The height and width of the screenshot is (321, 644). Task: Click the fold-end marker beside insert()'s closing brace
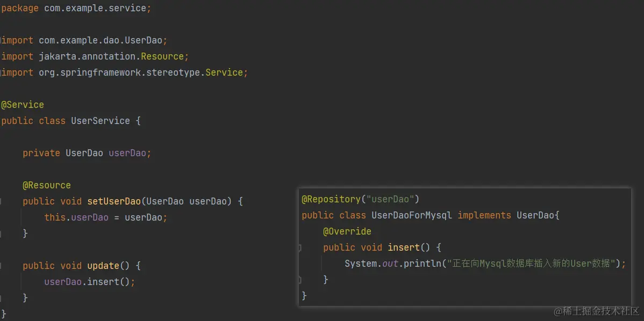[300, 280]
